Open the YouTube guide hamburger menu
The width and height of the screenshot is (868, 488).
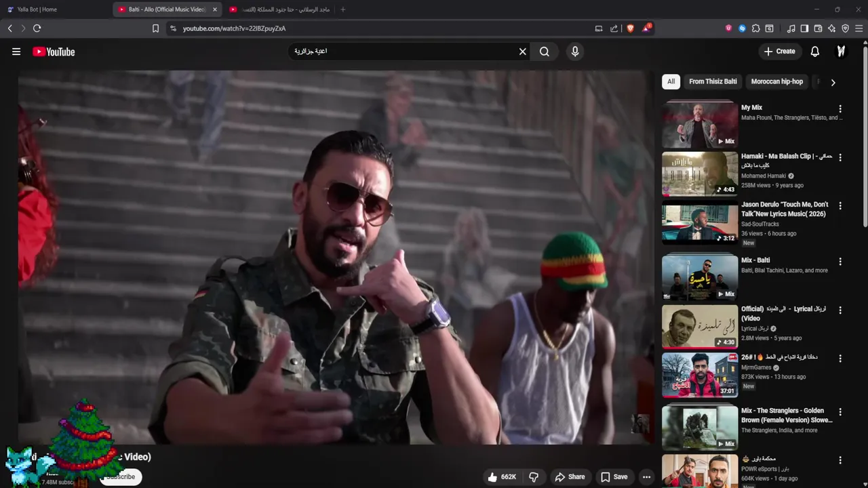(16, 52)
